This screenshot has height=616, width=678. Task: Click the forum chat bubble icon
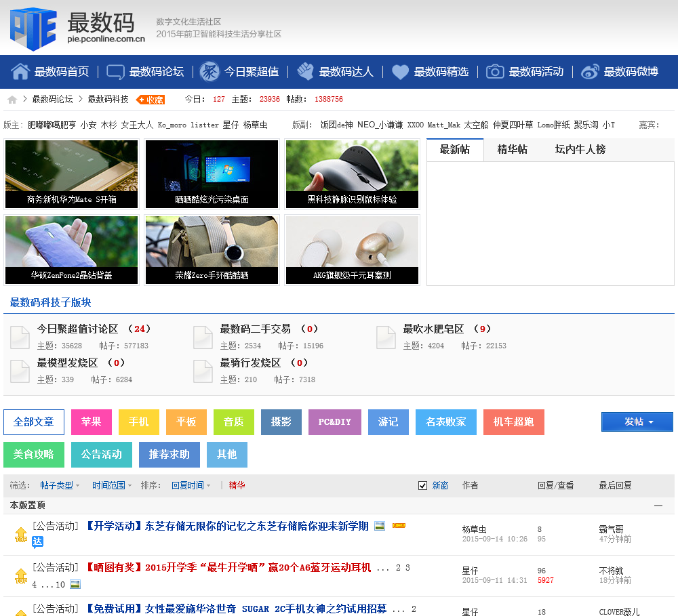[115, 72]
